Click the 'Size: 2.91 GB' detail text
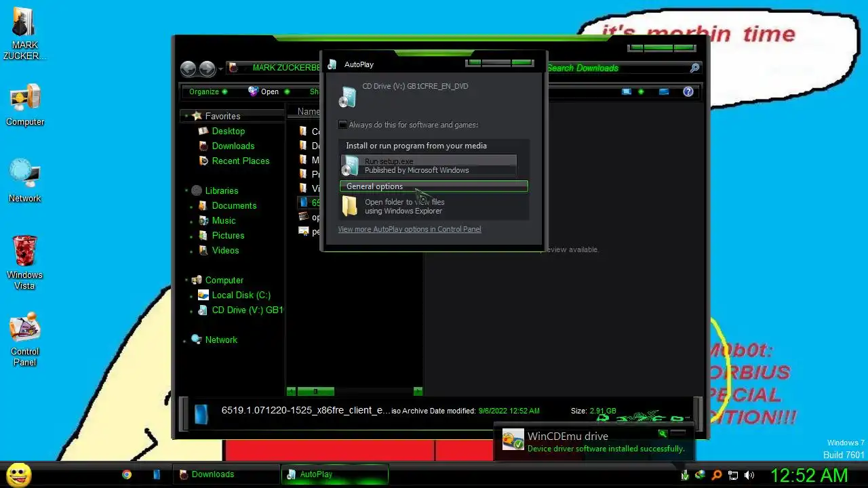The image size is (868, 488). [593, 411]
